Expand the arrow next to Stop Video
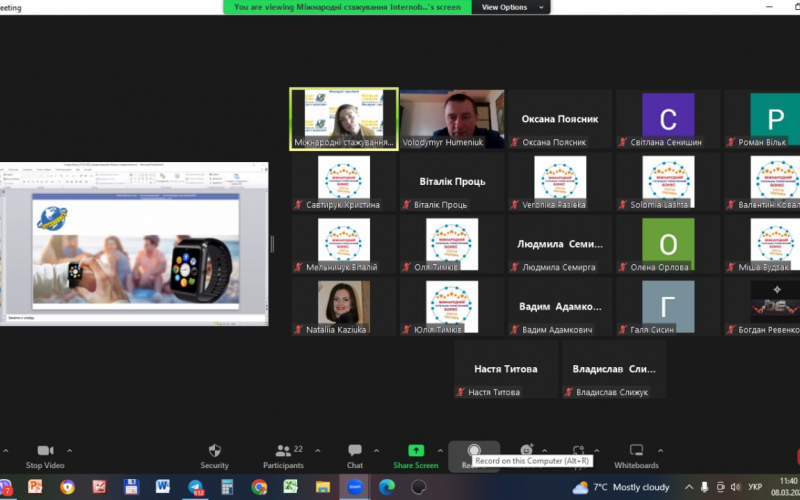Viewport: 800px width, 500px height. [x=69, y=451]
